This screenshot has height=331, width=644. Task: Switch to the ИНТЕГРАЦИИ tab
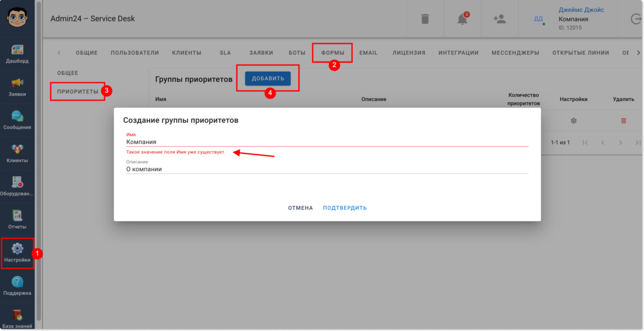pos(458,53)
